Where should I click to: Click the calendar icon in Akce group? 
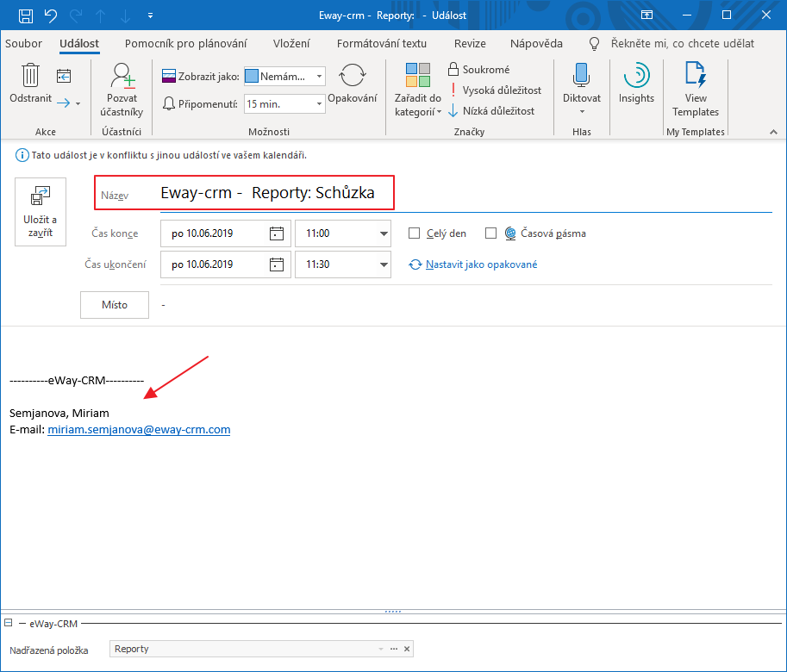(64, 76)
